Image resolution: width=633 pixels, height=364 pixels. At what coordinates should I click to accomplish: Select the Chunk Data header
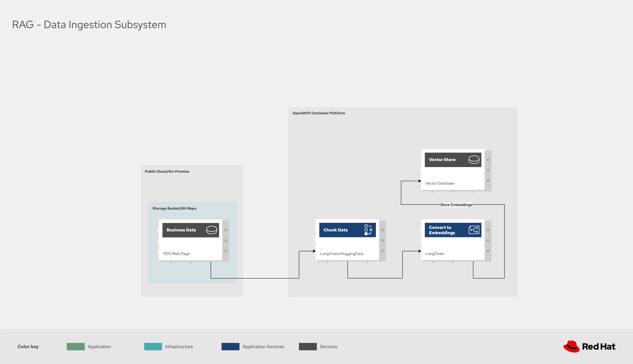point(347,230)
